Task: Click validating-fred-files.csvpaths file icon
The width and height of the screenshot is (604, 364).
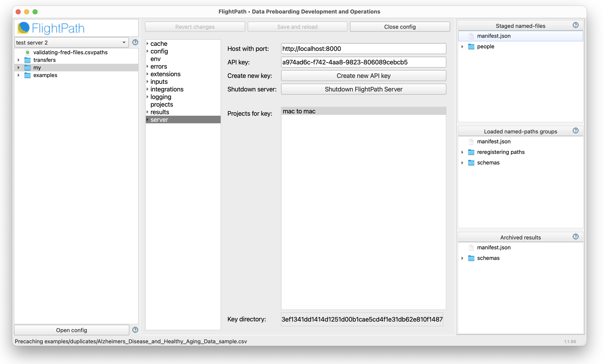Action: [x=28, y=52]
